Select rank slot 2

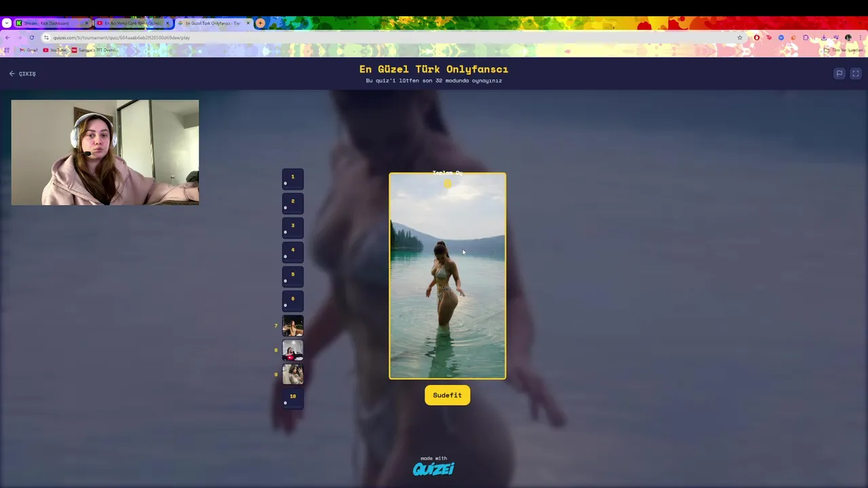[x=293, y=203]
